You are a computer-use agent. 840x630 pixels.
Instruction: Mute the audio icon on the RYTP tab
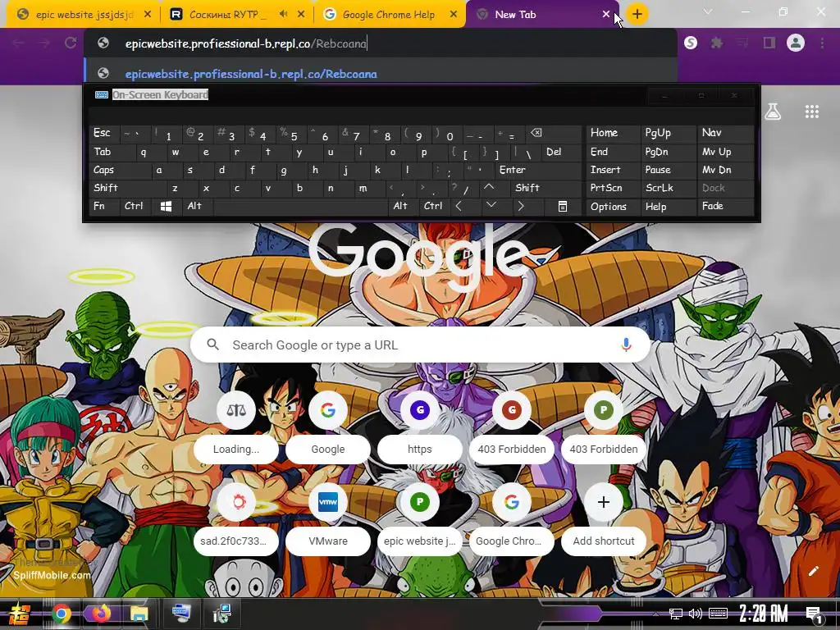(x=283, y=14)
